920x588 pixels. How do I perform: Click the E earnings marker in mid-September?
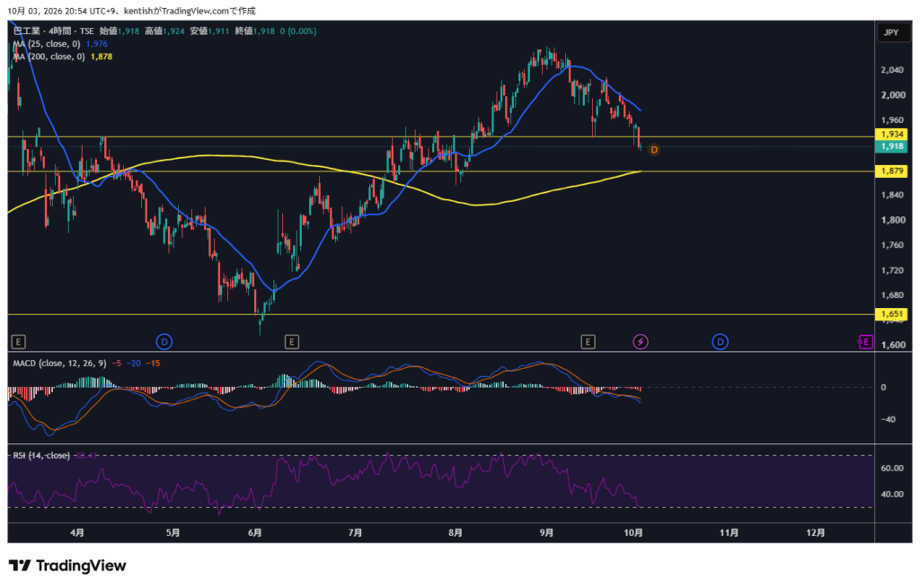click(588, 342)
